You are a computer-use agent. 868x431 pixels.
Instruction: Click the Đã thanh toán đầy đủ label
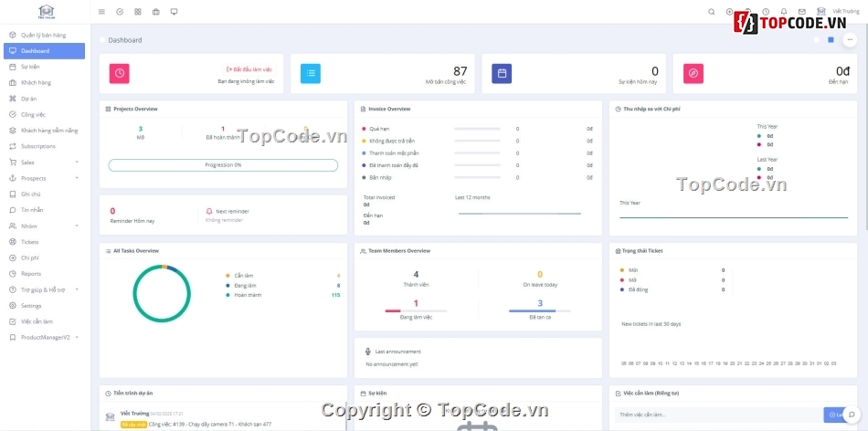[394, 165]
